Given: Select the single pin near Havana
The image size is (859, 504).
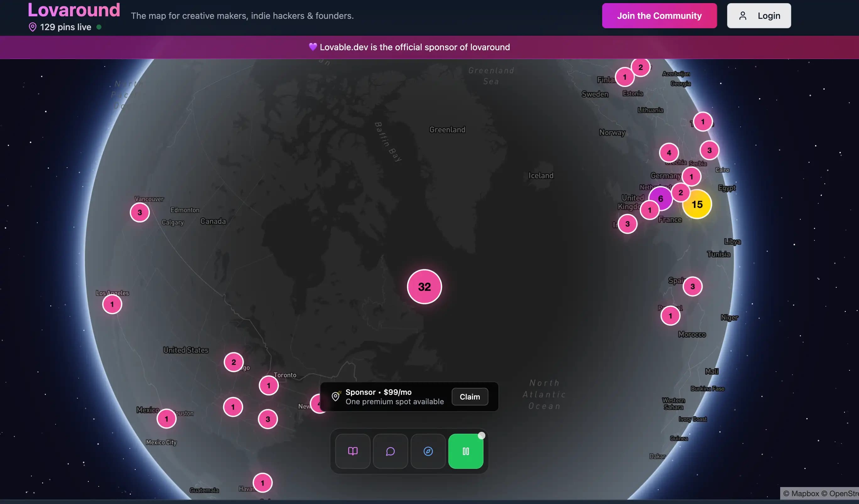Looking at the screenshot, I should pyautogui.click(x=262, y=483).
